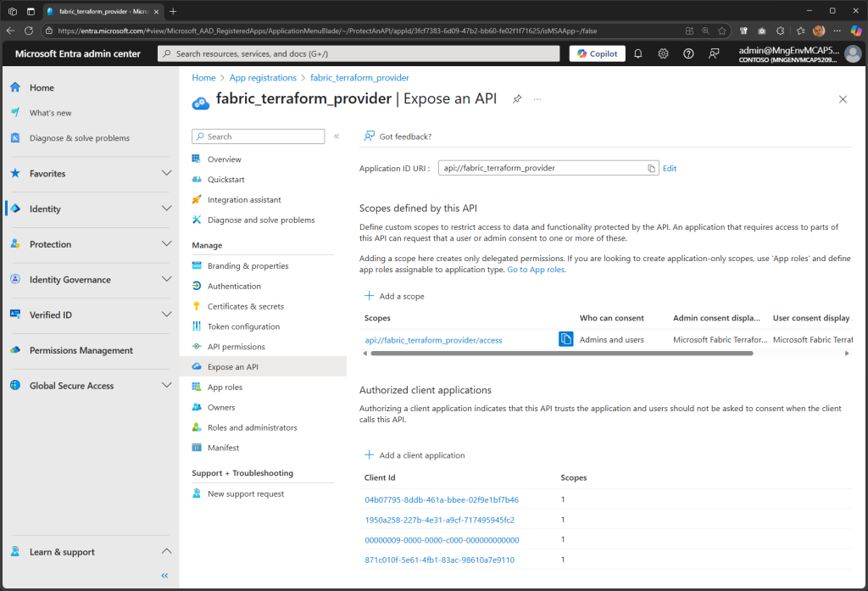Collapse the Learn & support section
Viewport: 868px width, 591px height.
pyautogui.click(x=166, y=551)
